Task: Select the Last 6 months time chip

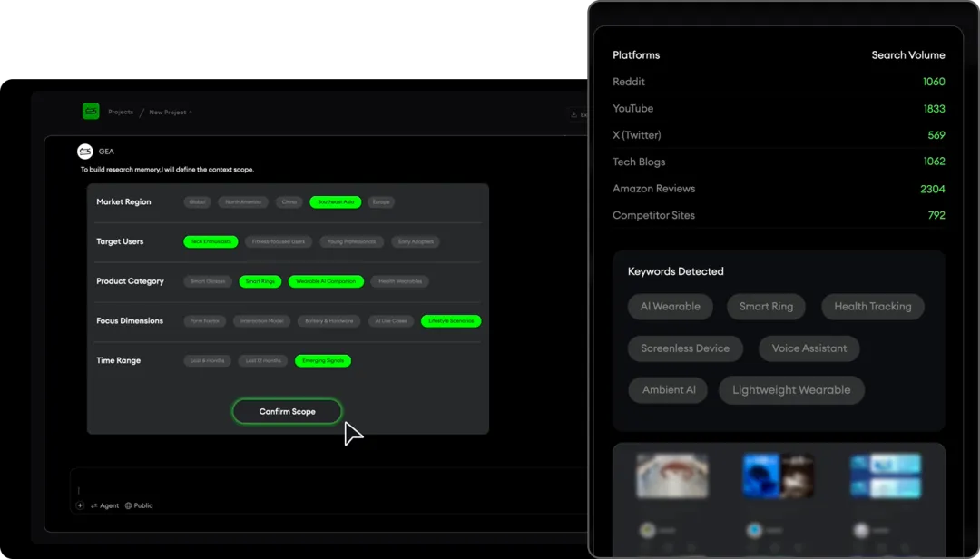Action: tap(208, 361)
